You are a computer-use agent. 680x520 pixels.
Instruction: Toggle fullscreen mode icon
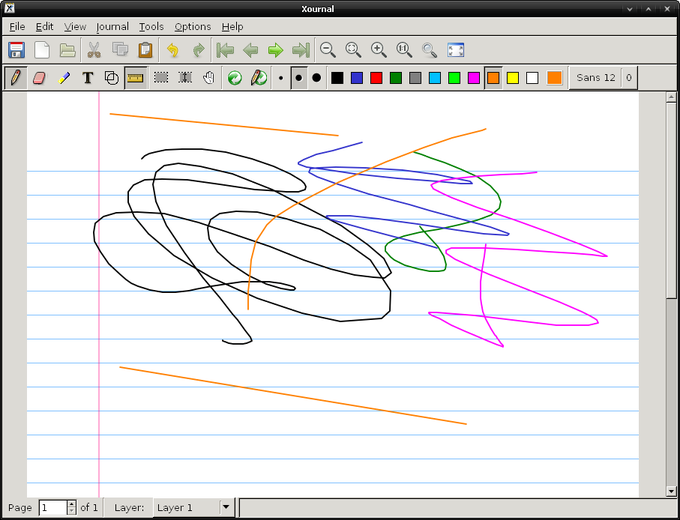click(455, 50)
